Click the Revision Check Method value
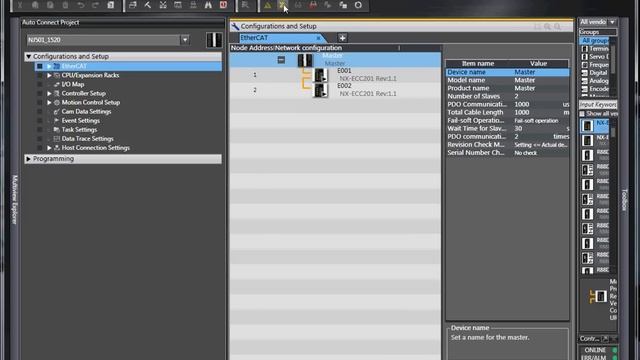The width and height of the screenshot is (640, 360). pyautogui.click(x=540, y=145)
